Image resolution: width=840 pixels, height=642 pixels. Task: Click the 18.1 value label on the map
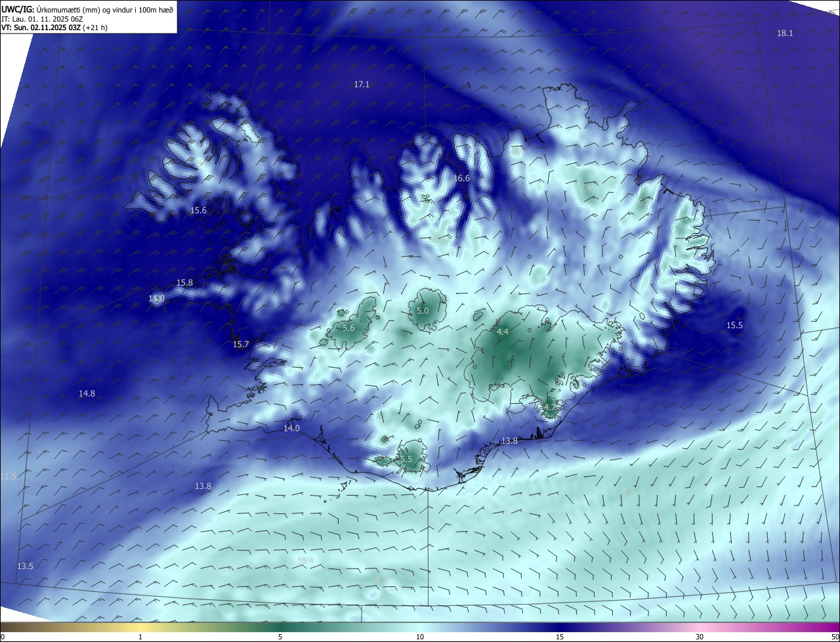[785, 33]
